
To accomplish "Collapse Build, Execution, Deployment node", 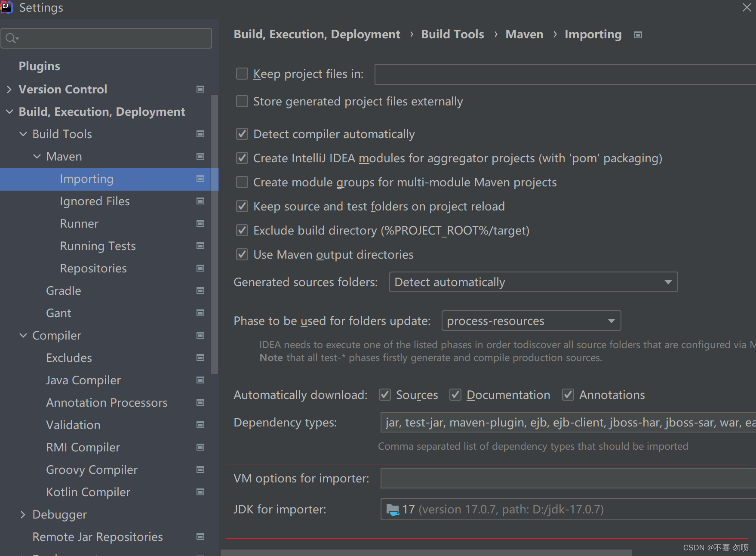I will 9,111.
